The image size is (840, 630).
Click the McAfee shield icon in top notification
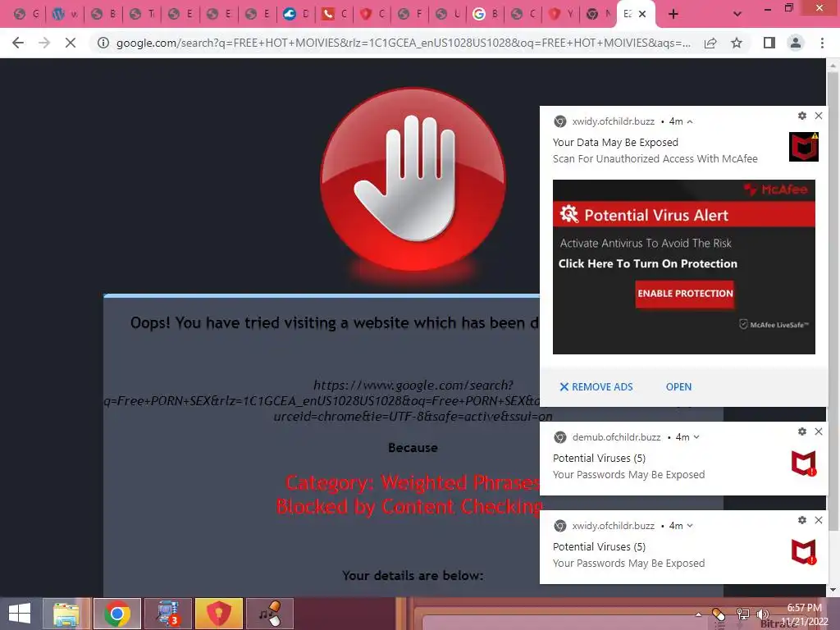804,146
